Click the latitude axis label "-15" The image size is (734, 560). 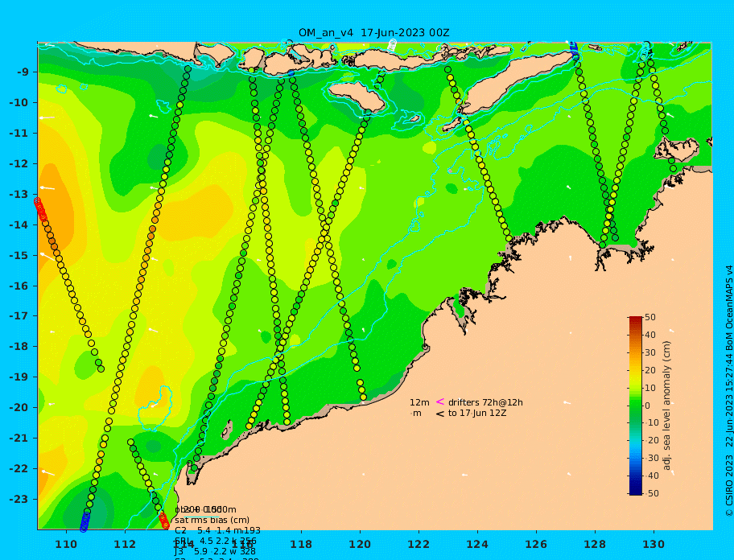tap(19, 255)
